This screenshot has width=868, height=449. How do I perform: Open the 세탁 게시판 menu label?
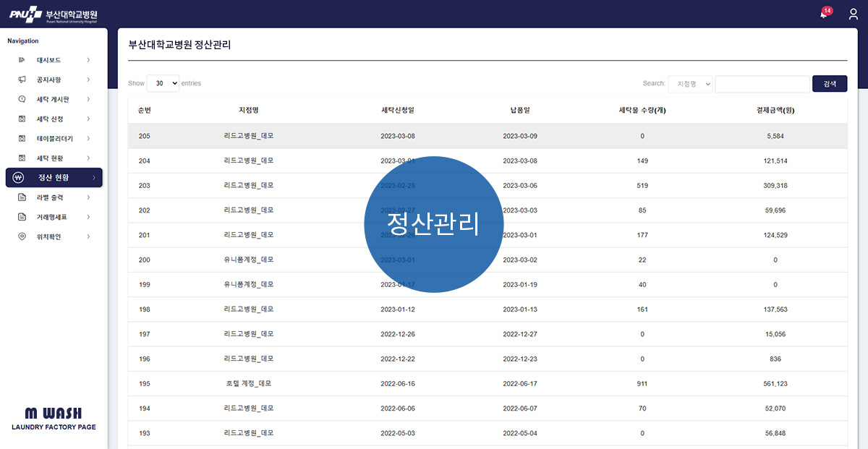point(53,99)
